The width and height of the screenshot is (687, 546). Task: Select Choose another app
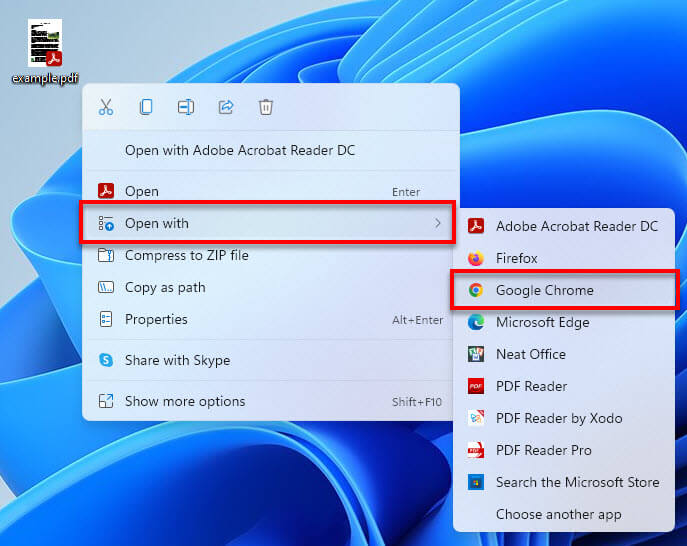coord(564,514)
